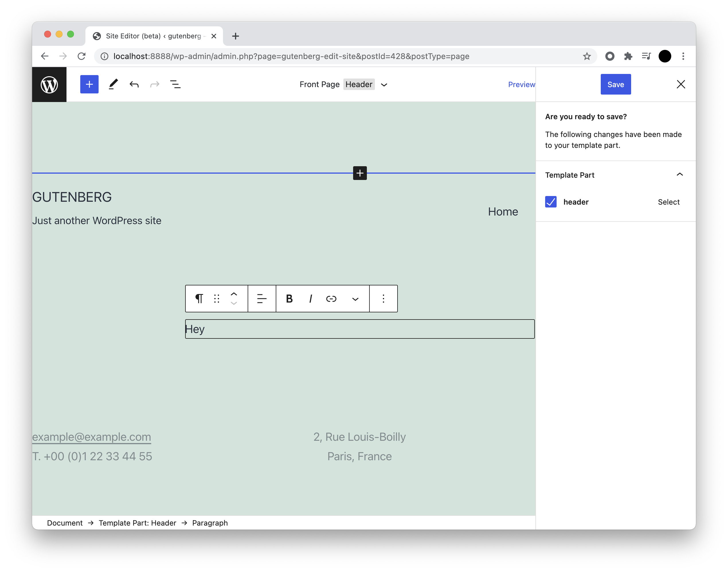
Task: Open more rich text controls chevron
Action: pos(355,299)
